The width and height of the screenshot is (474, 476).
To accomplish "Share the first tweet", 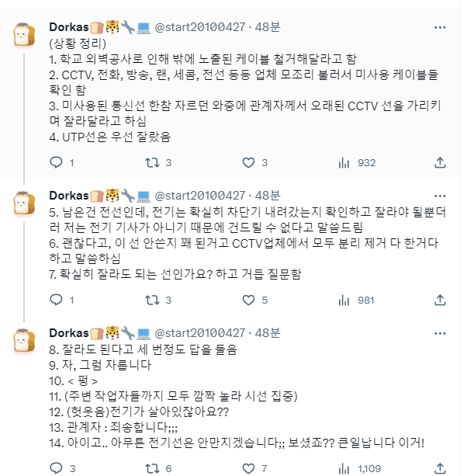I will (440, 162).
